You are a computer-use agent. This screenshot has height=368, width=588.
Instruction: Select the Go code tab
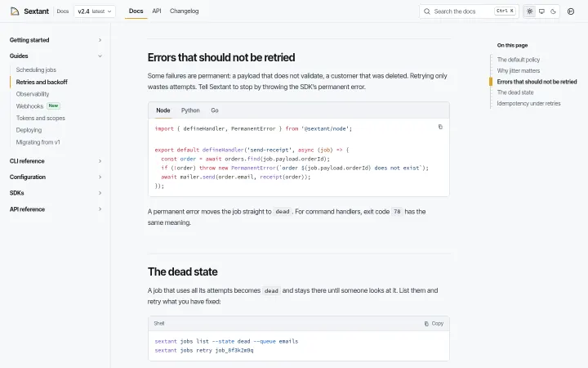click(x=215, y=110)
